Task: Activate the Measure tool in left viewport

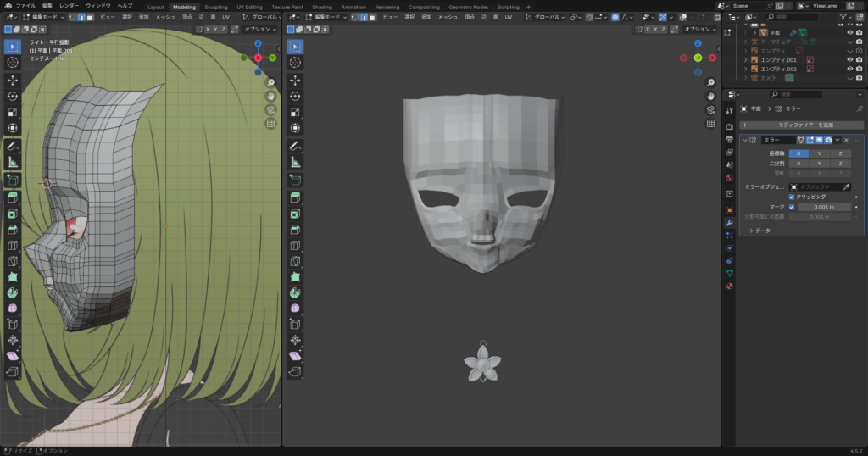Action: pos(13,163)
